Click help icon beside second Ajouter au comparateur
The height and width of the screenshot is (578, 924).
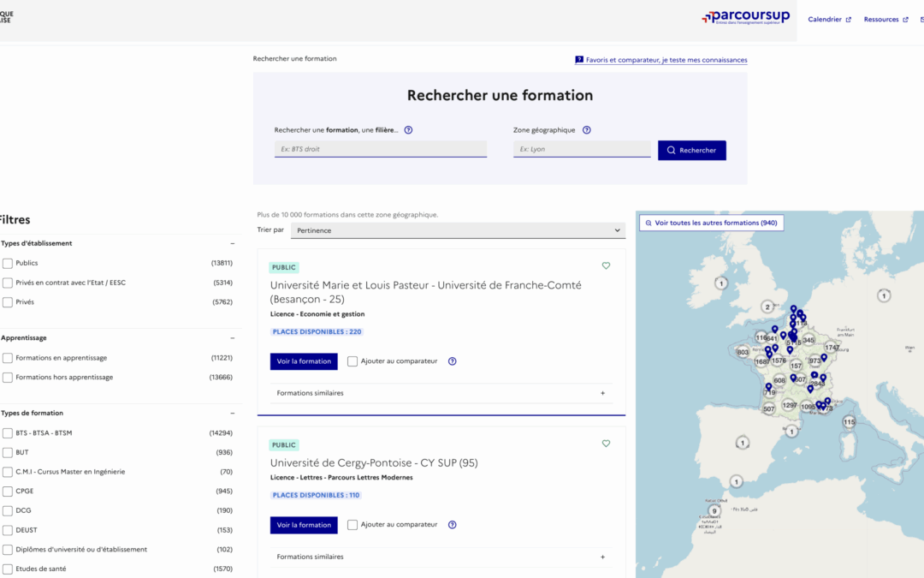click(452, 525)
